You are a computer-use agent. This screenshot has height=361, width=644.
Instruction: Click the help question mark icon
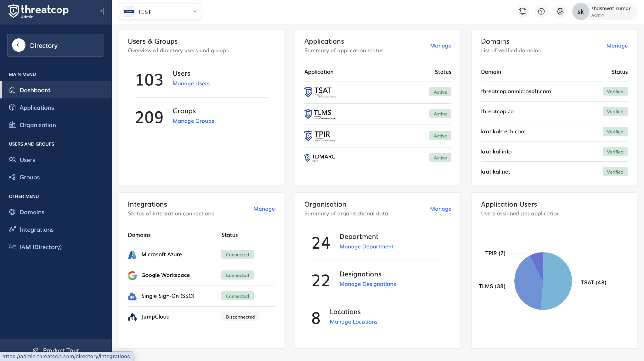(x=541, y=12)
